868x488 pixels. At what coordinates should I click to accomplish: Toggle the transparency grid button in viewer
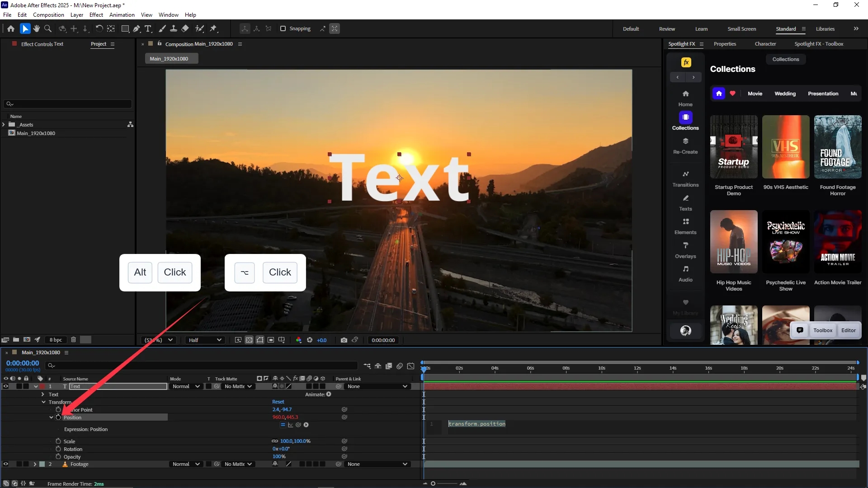pos(249,340)
